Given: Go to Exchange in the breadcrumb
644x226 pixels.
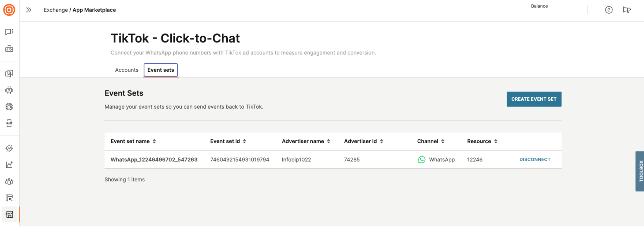Looking at the screenshot, I should (56, 10).
